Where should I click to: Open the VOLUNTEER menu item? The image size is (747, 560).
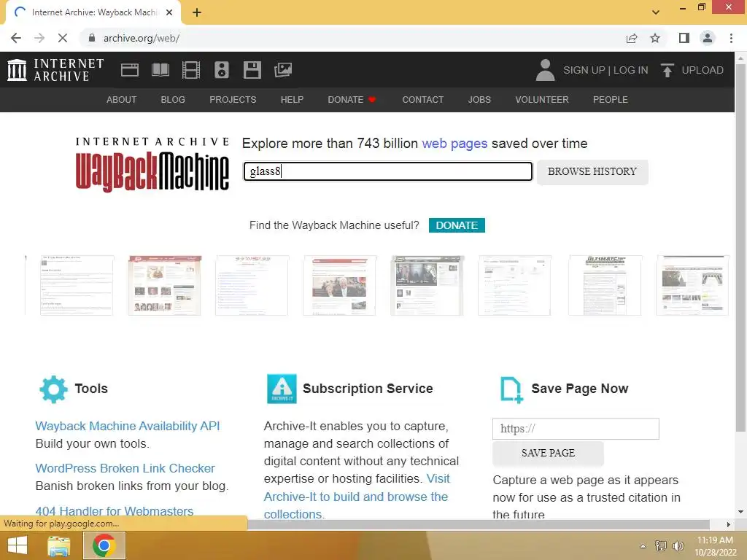point(542,99)
